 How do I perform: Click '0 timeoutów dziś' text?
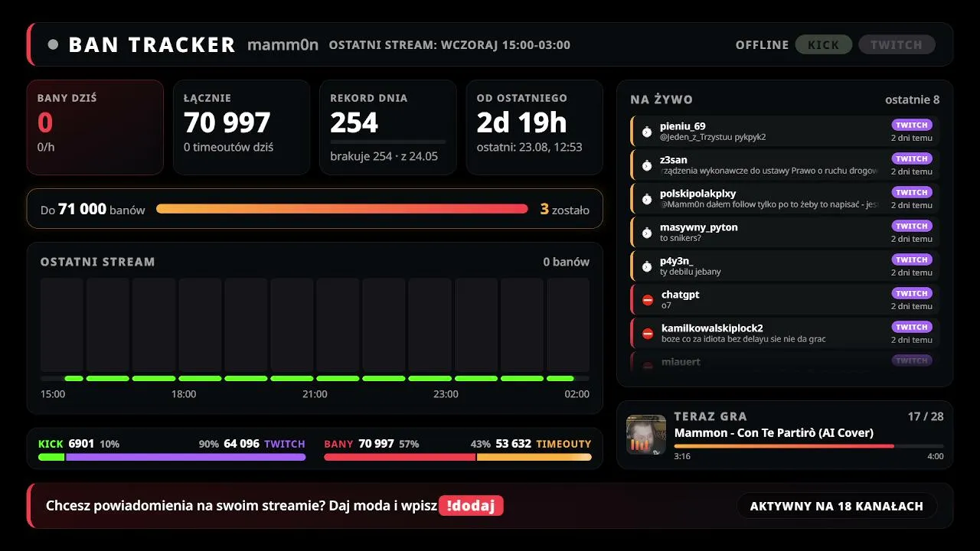228,147
